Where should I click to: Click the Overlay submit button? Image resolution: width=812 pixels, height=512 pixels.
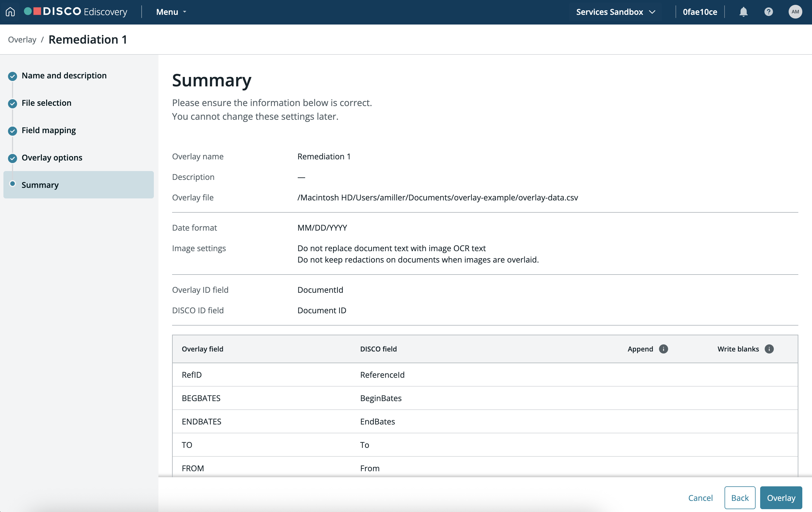click(781, 497)
